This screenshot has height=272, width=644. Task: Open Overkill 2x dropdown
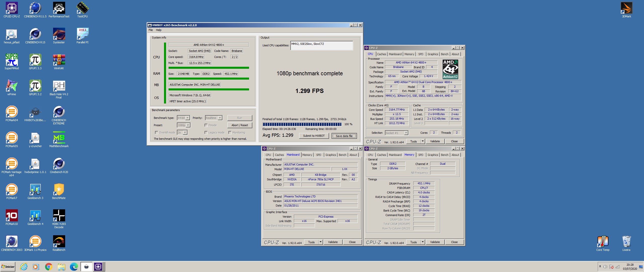tap(182, 132)
